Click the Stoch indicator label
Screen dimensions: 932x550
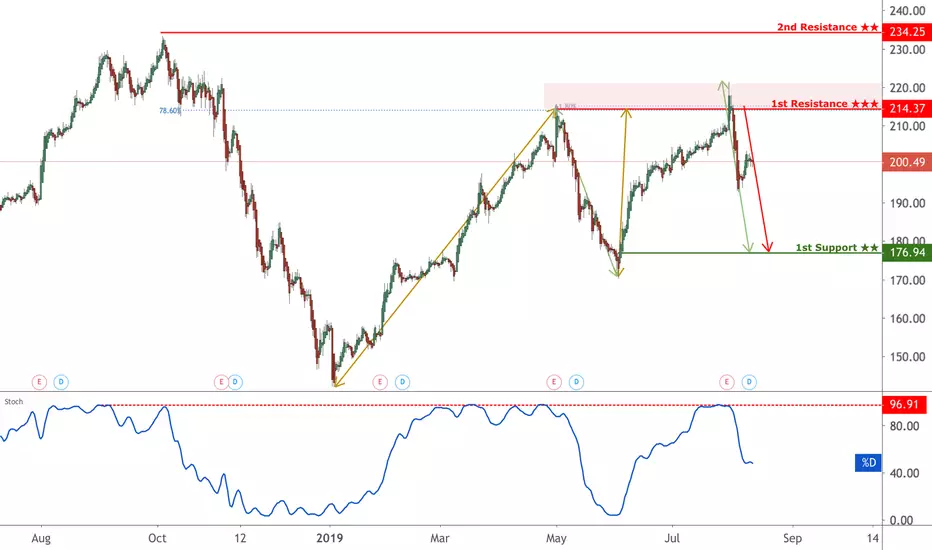pyautogui.click(x=14, y=401)
